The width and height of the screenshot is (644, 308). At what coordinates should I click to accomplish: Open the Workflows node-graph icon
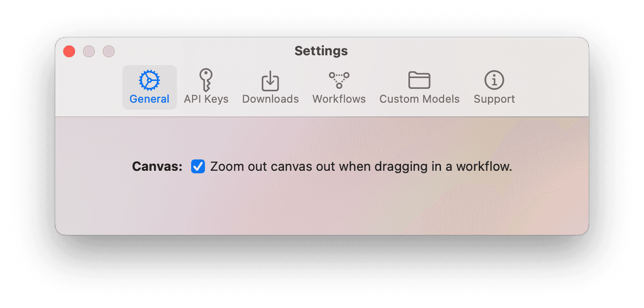coord(339,80)
